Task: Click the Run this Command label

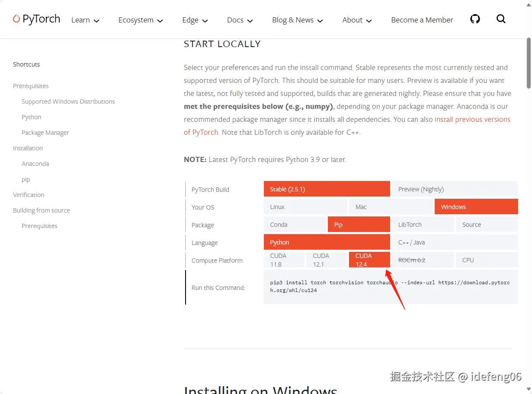Action: (218, 288)
